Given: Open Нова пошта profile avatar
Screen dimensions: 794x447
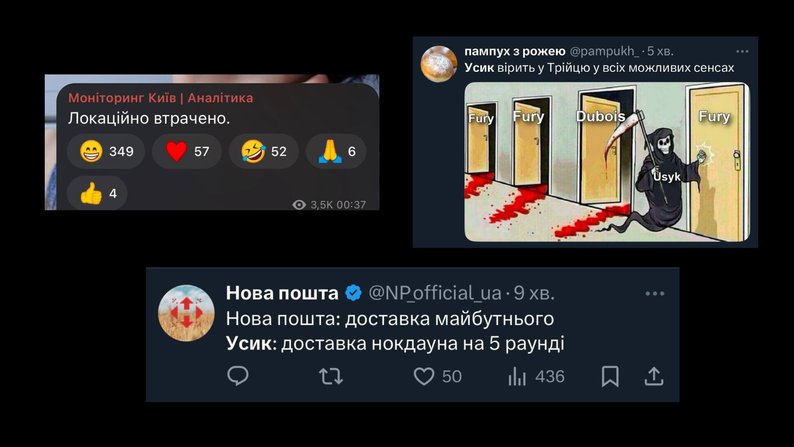Looking at the screenshot, I should (186, 312).
